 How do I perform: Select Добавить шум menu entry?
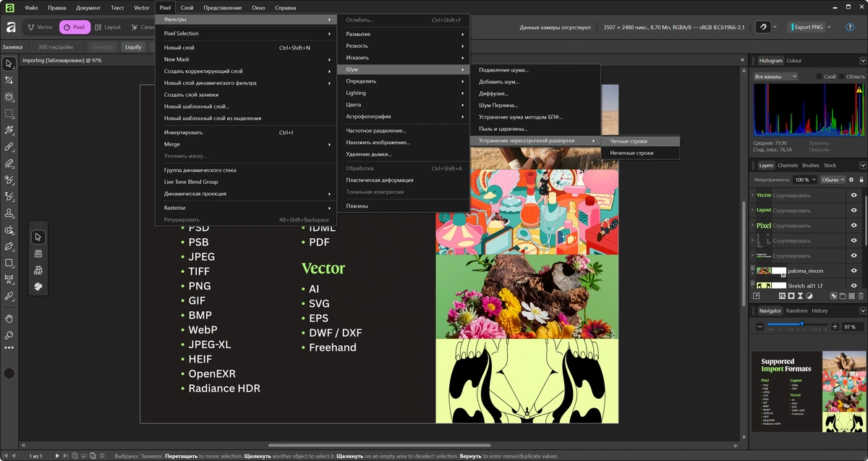click(x=535, y=82)
